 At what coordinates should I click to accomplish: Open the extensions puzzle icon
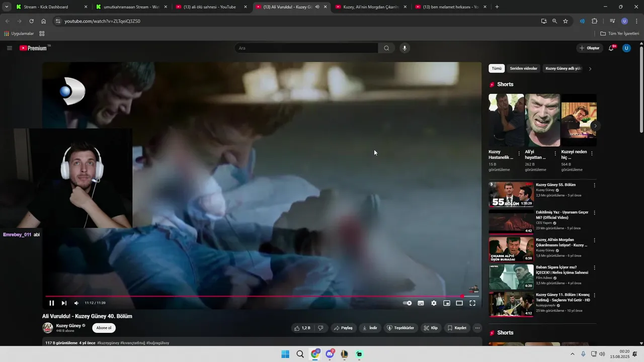pos(595,21)
